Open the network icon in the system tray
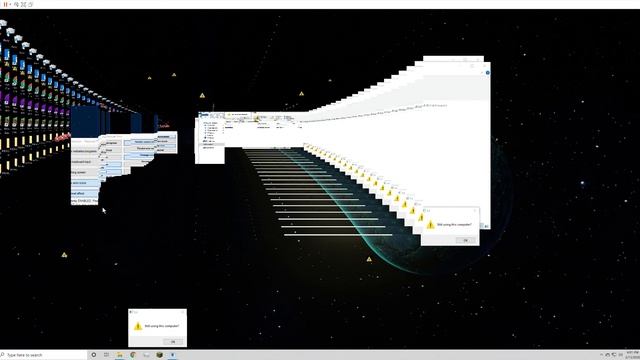The image size is (640, 360). click(x=614, y=355)
